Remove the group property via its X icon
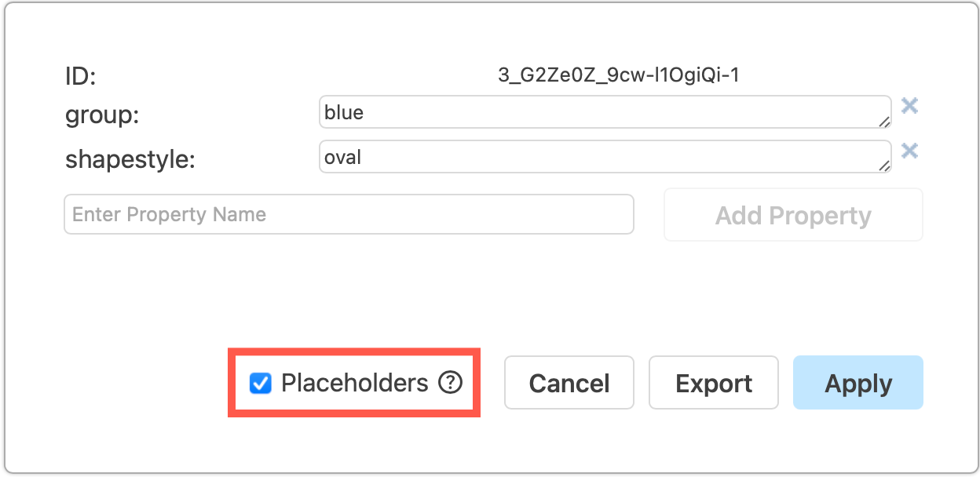Screen dimensions: 980x477 (x=909, y=106)
